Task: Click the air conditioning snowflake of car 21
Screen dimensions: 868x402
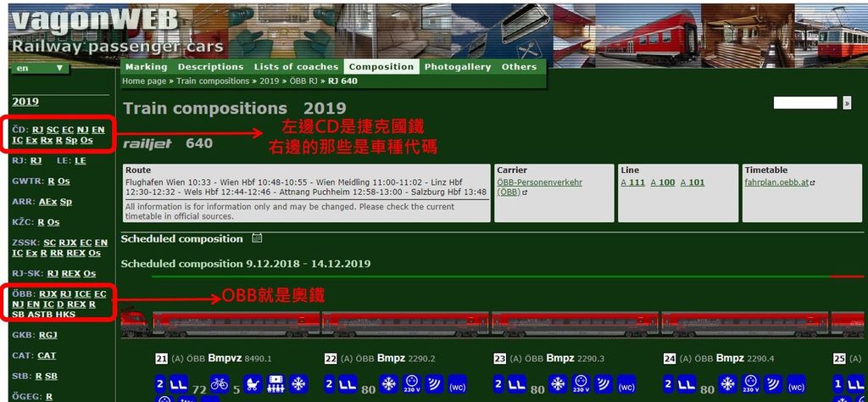Action: click(x=298, y=383)
